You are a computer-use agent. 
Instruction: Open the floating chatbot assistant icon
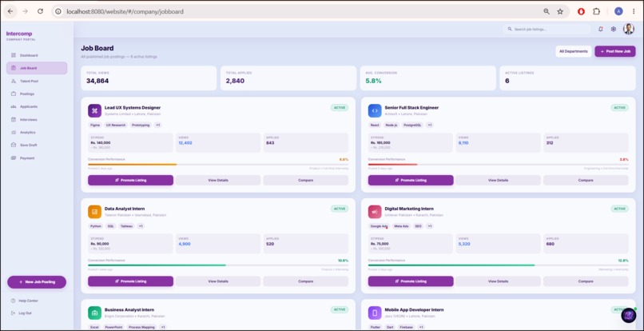628,315
